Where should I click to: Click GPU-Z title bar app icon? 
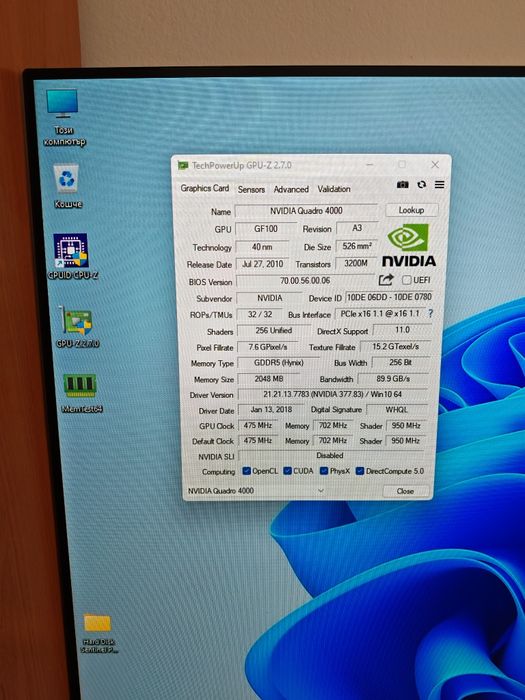pos(183,165)
